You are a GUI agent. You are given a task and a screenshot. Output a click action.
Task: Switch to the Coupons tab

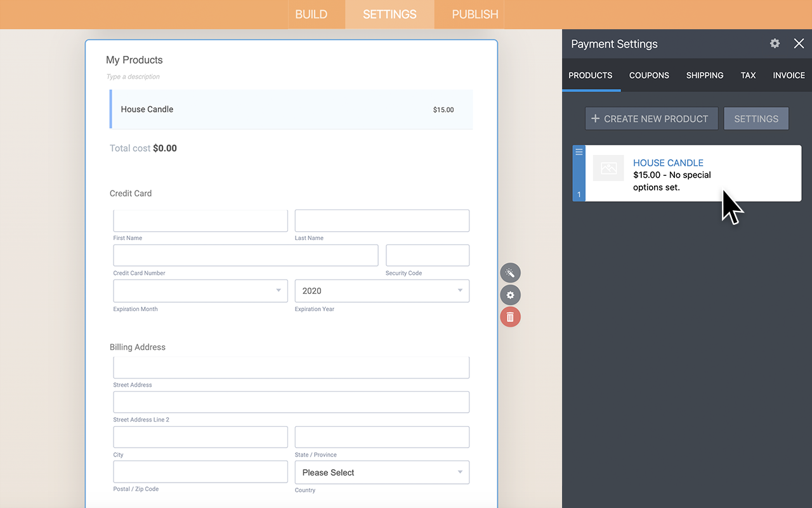tap(649, 75)
